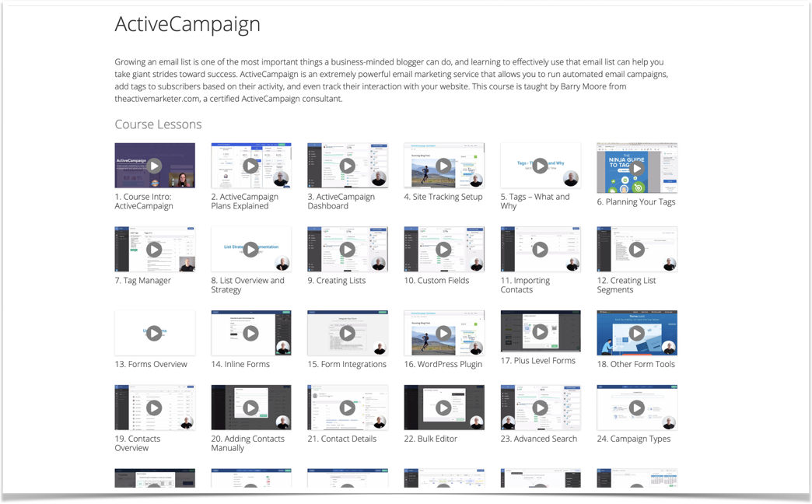This screenshot has height=504, width=812.
Task: Click the 'ActiveCampaign' page title heading
Action: coord(187,24)
